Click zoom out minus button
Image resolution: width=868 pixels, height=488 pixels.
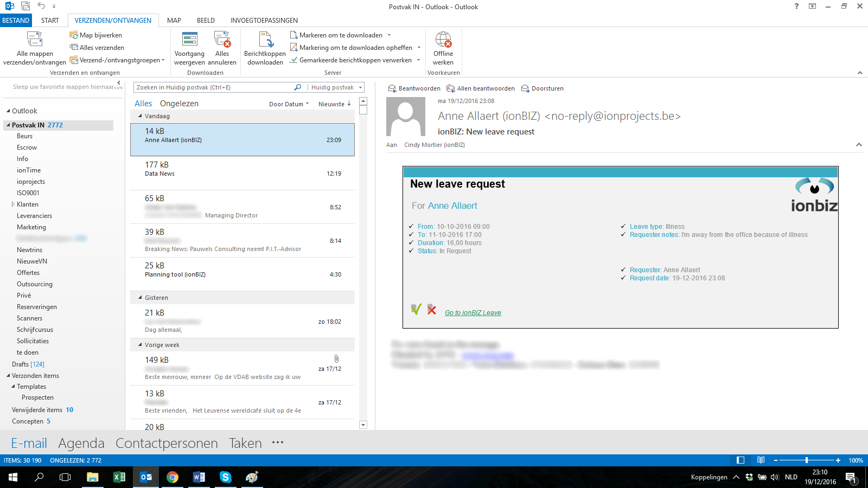tap(776, 460)
